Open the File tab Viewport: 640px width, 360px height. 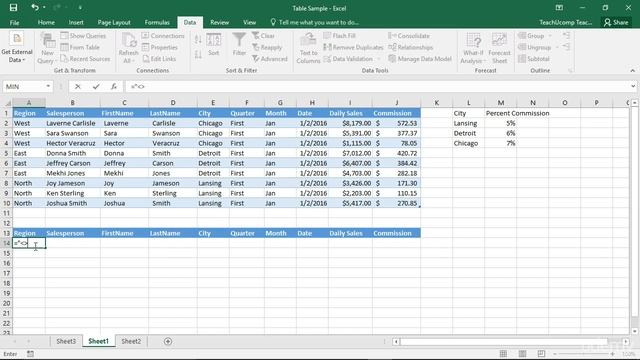14,22
